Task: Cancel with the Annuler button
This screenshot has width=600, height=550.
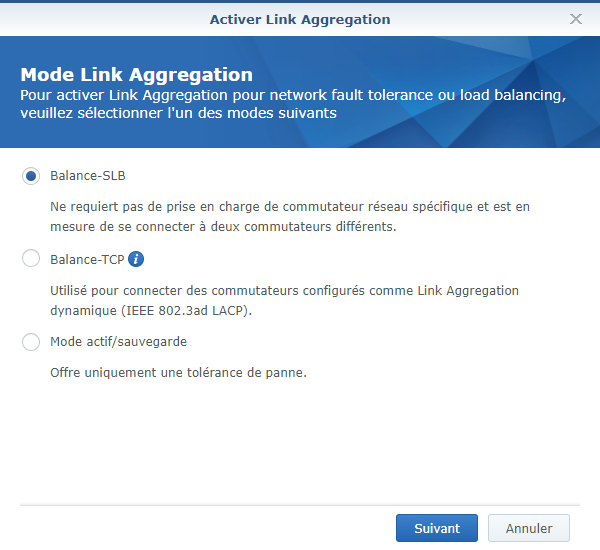Action: [529, 528]
